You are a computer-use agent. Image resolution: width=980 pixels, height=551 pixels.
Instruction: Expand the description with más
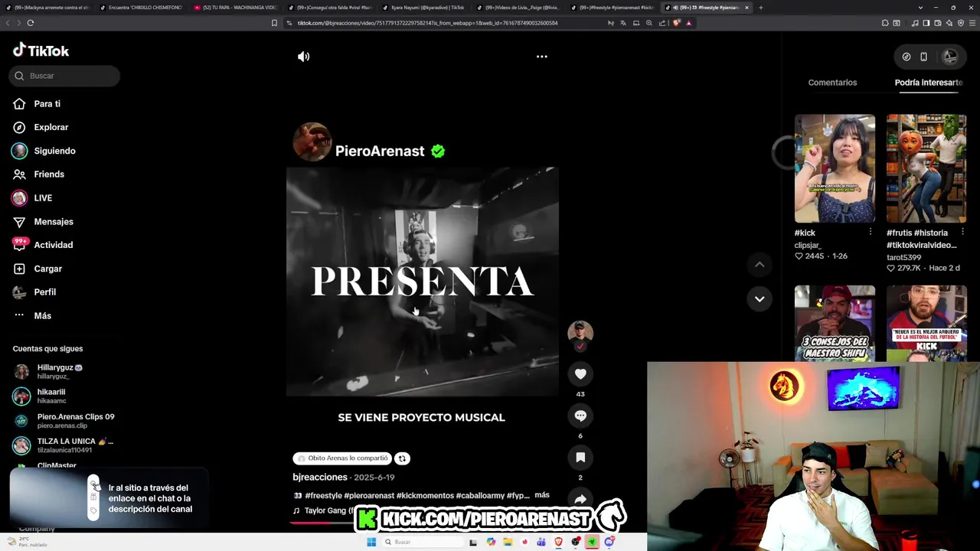(542, 495)
